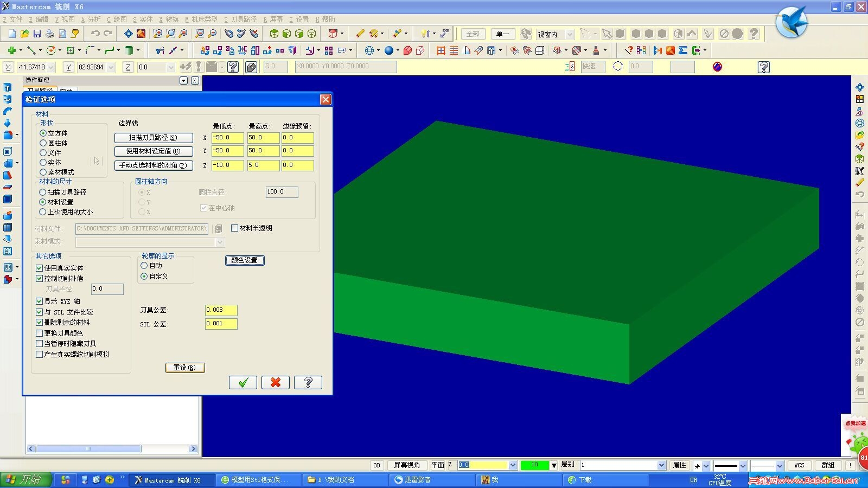Click the Fit to screen icon
The height and width of the screenshot is (488, 868).
[x=128, y=34]
